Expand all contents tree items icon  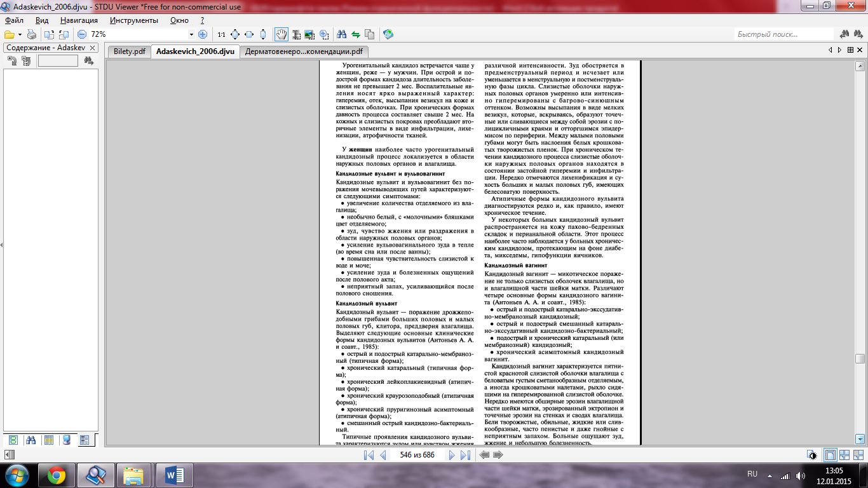point(12,61)
